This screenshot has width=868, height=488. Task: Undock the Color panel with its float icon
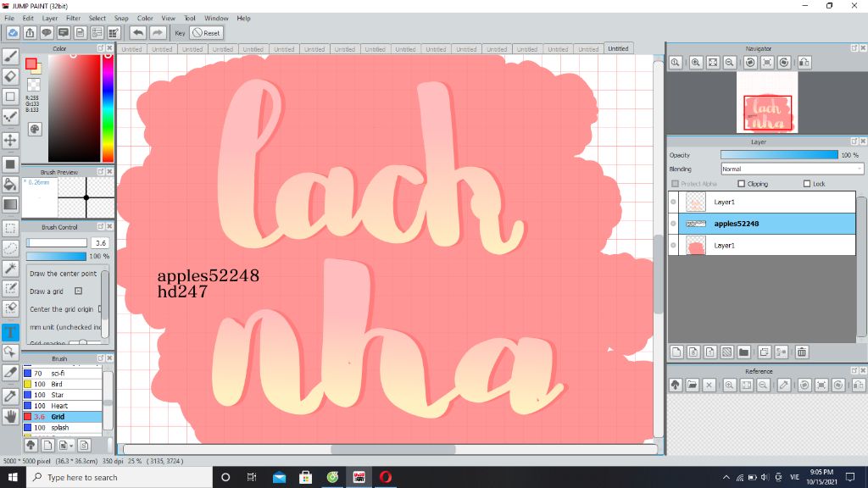[x=101, y=48]
